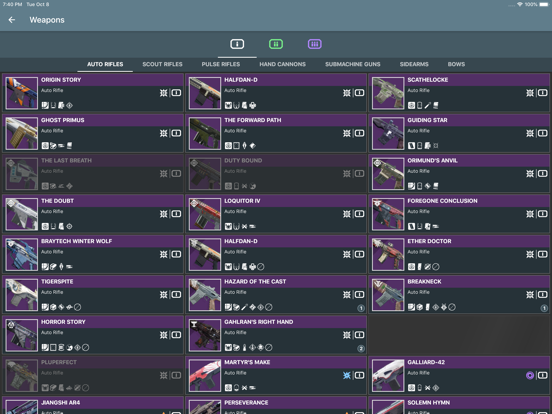Click kinetic damage icon on The Doubt

click(164, 214)
